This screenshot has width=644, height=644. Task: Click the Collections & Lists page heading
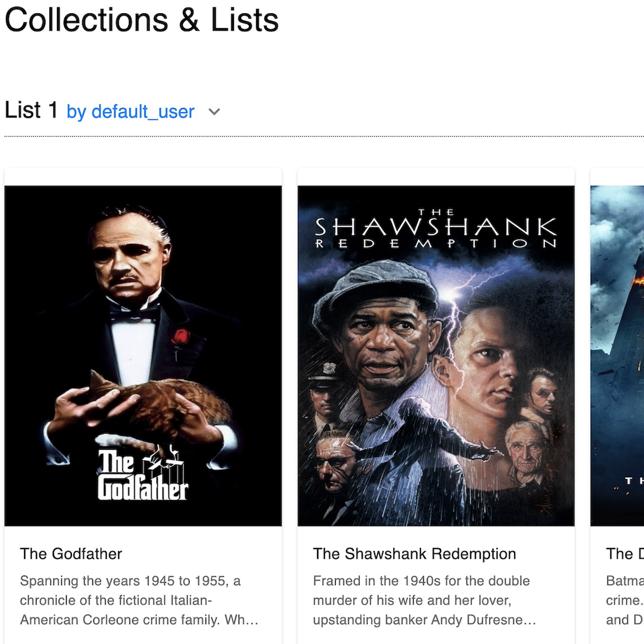pyautogui.click(x=142, y=20)
